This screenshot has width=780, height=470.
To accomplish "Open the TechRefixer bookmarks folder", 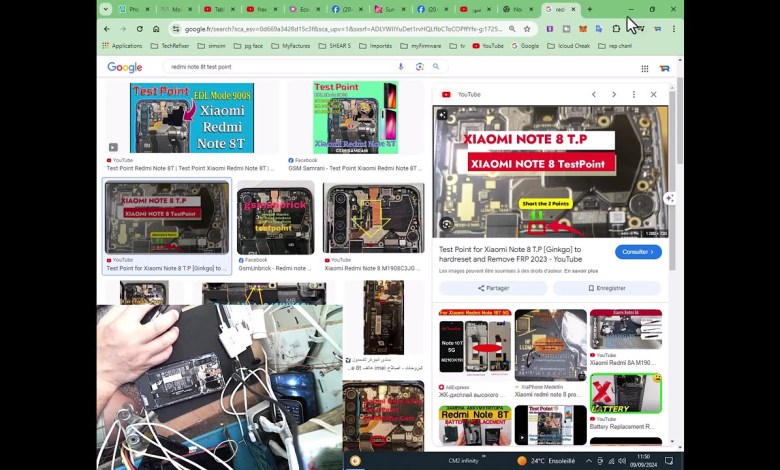I will pos(174,46).
